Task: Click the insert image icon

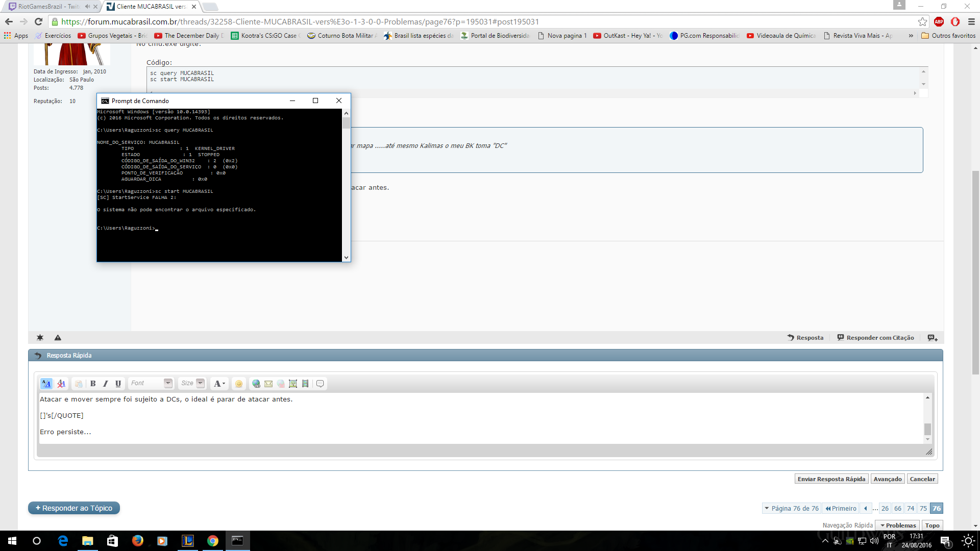Action: [293, 384]
